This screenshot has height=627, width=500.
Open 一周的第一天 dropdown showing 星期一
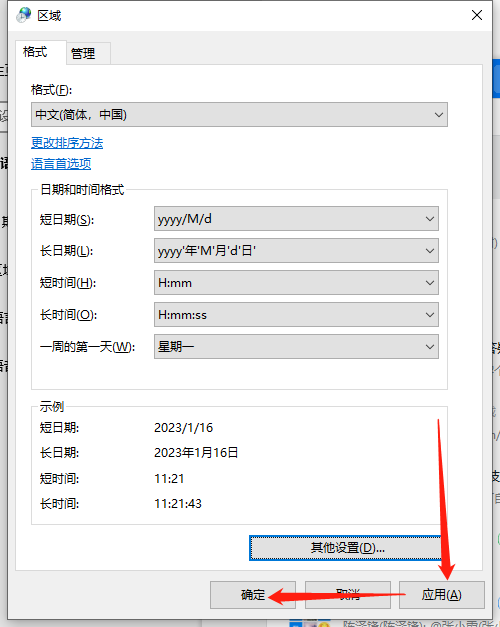[x=296, y=347]
